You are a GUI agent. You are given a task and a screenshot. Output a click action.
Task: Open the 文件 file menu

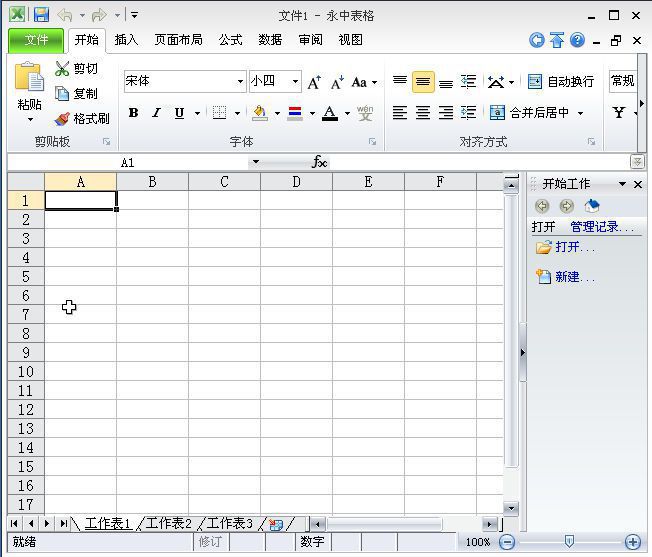pyautogui.click(x=36, y=40)
